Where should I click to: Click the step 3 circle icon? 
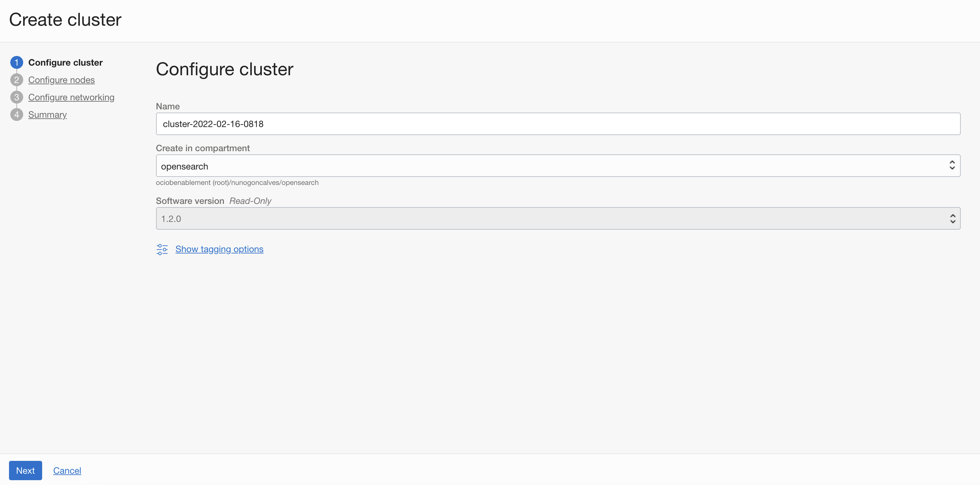click(16, 97)
